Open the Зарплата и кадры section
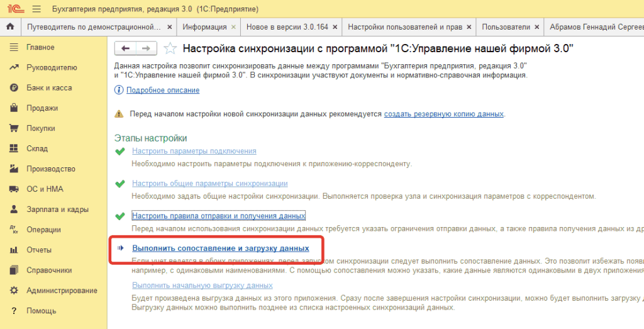This screenshot has height=329, width=644. (x=57, y=209)
